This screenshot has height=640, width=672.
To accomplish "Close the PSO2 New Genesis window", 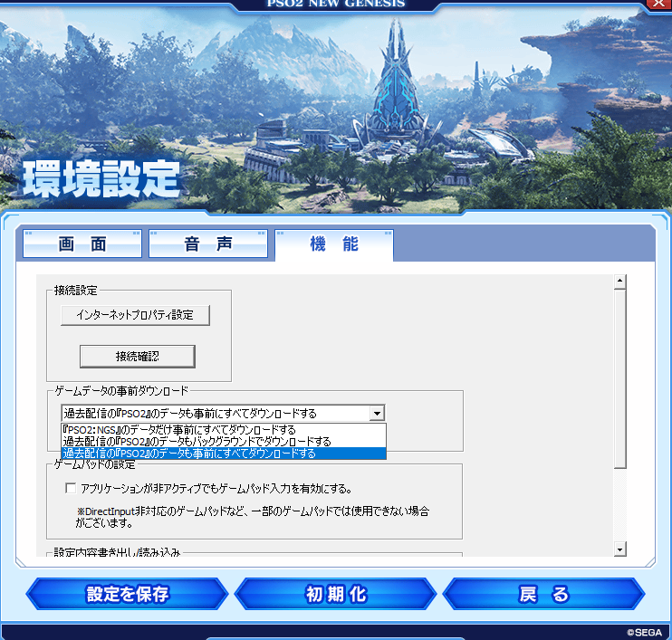I will coord(658,5).
